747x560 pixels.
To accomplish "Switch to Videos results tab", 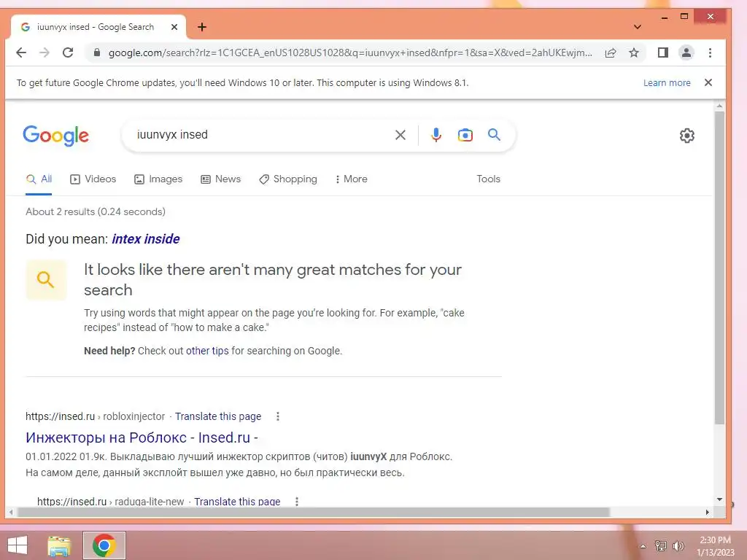I will pyautogui.click(x=93, y=179).
